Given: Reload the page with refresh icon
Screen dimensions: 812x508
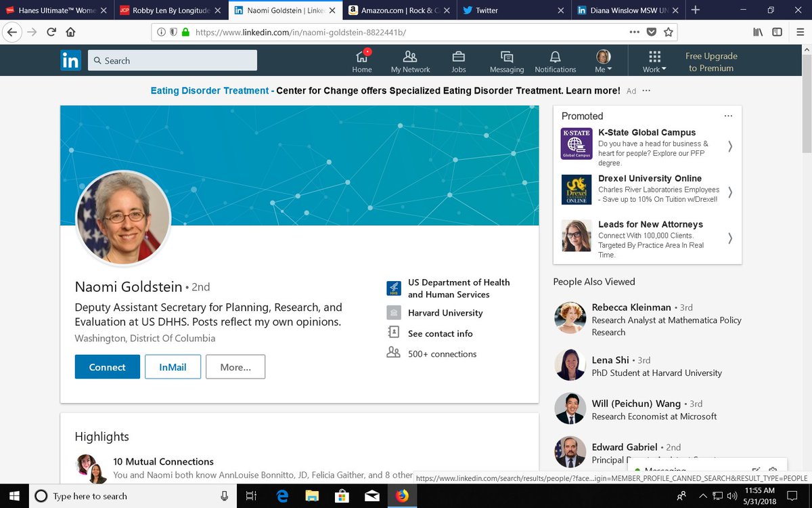Looking at the screenshot, I should click(51, 32).
